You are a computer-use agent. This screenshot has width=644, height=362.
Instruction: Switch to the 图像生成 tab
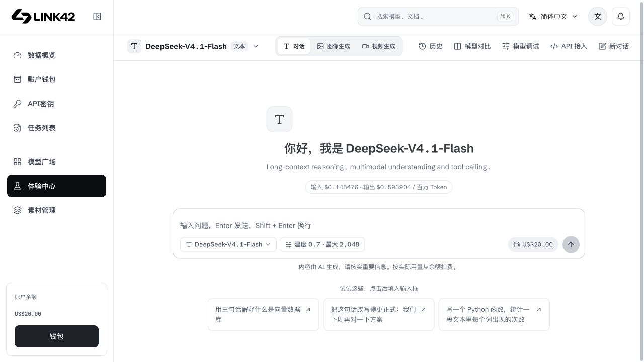pyautogui.click(x=333, y=46)
